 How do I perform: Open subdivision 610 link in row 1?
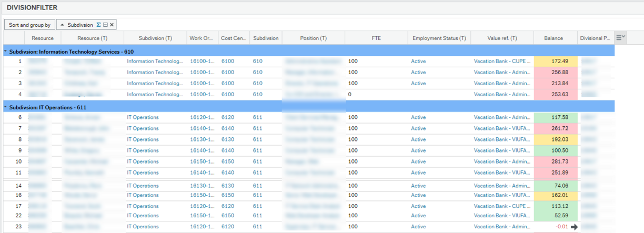(258, 62)
